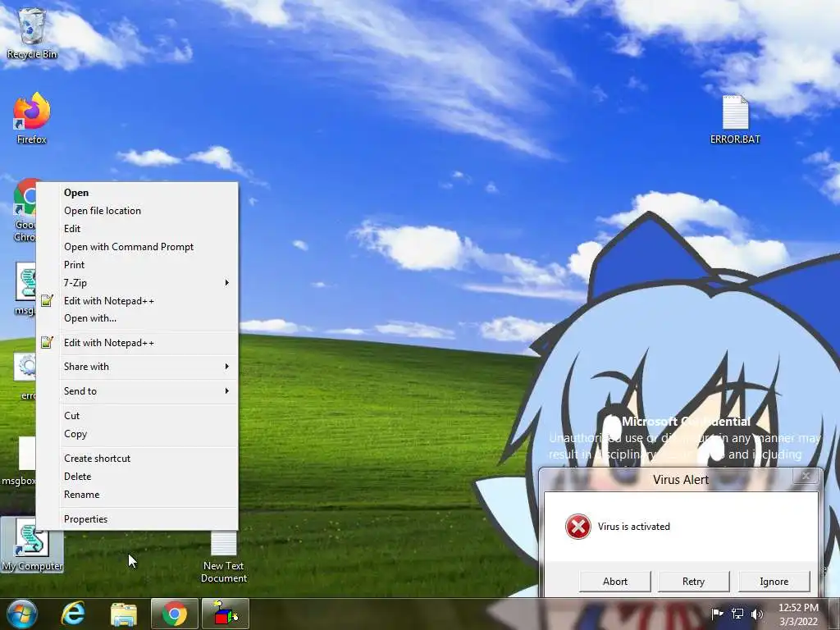This screenshot has height=630, width=840.
Task: Select Edit from the context menu
Action: click(x=137, y=229)
